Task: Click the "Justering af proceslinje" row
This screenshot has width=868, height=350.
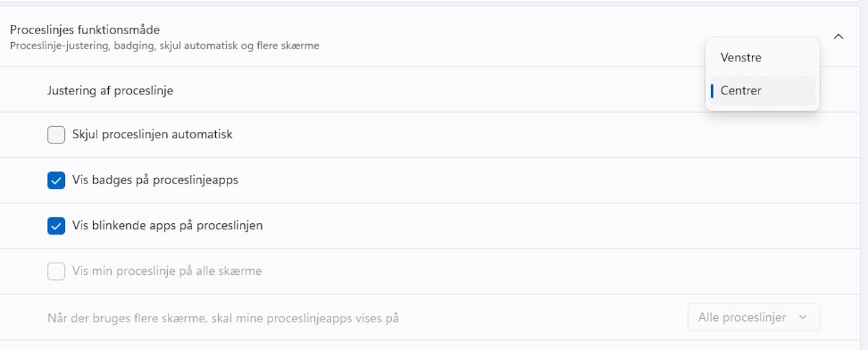Action: pos(110,90)
